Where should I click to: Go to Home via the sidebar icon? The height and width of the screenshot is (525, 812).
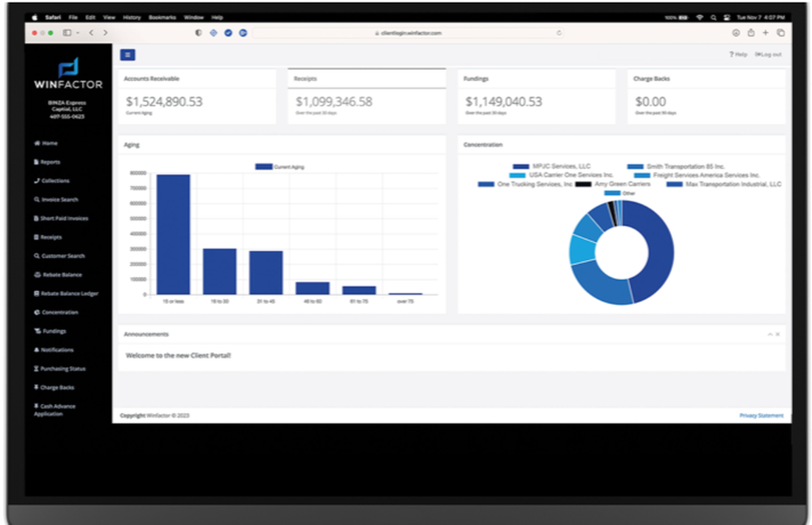[39, 142]
